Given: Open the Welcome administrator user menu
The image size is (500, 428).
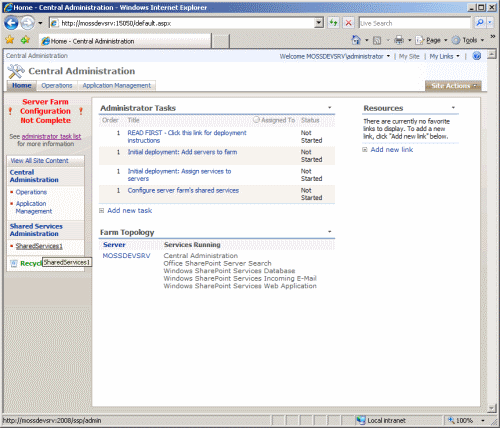Looking at the screenshot, I should point(335,56).
